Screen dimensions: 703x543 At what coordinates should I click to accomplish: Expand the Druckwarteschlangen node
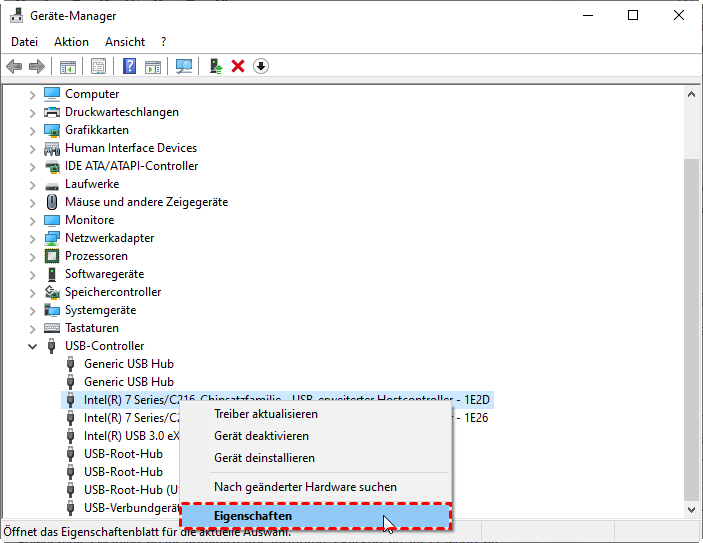click(x=32, y=113)
